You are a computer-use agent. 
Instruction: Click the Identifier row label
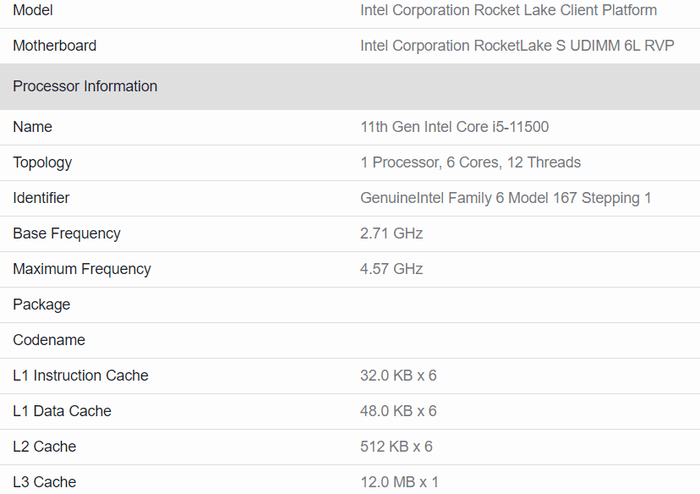[41, 198]
